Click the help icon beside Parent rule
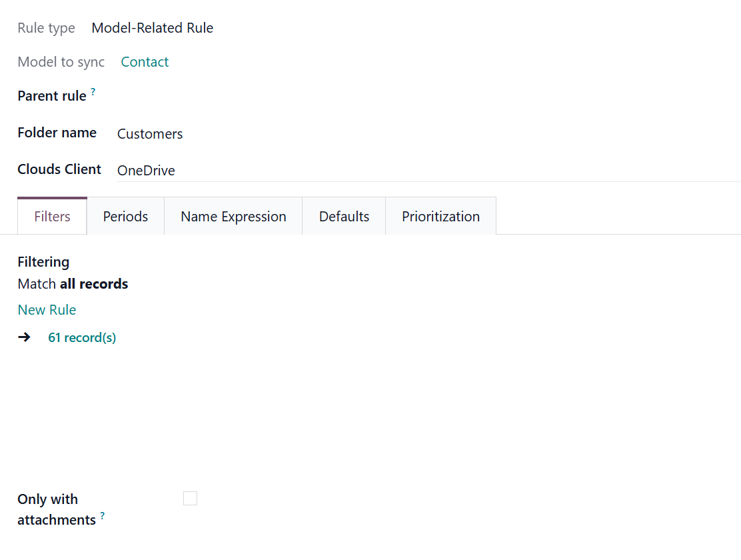The width and height of the screenshot is (741, 560). coord(93,92)
